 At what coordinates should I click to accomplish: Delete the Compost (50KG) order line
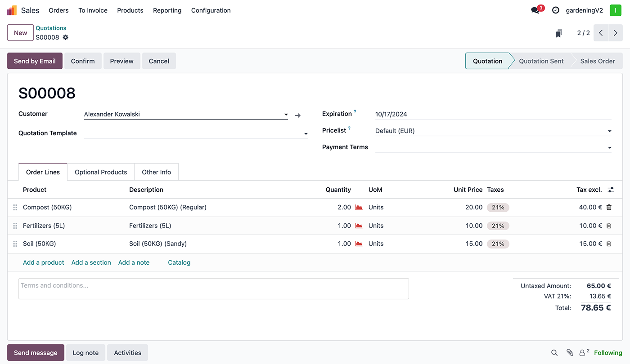point(609,207)
